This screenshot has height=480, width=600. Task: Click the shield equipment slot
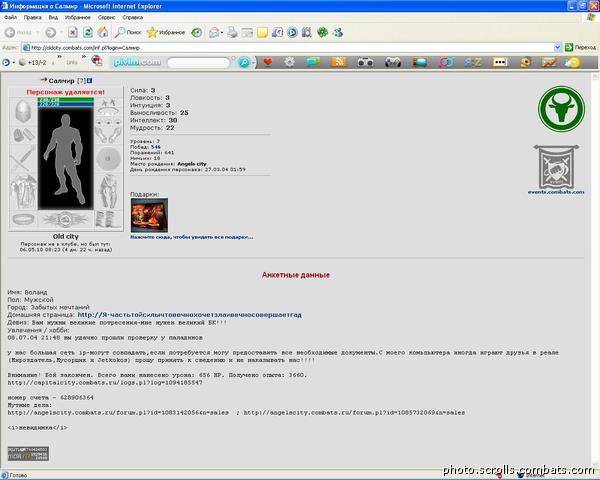click(x=108, y=158)
